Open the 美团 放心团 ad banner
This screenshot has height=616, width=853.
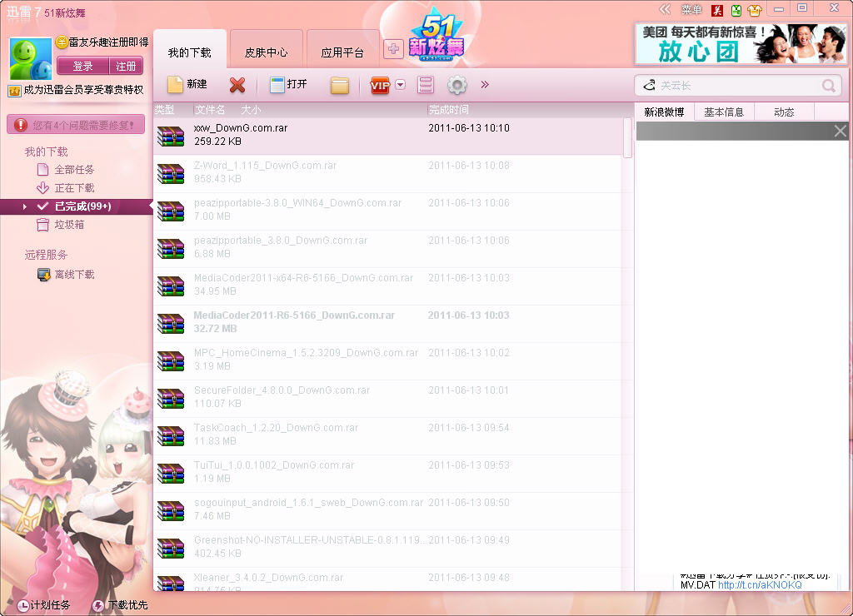click(x=741, y=44)
